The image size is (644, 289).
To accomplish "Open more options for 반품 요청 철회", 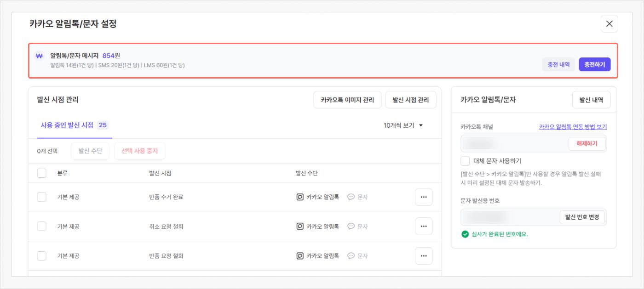I will tap(423, 256).
